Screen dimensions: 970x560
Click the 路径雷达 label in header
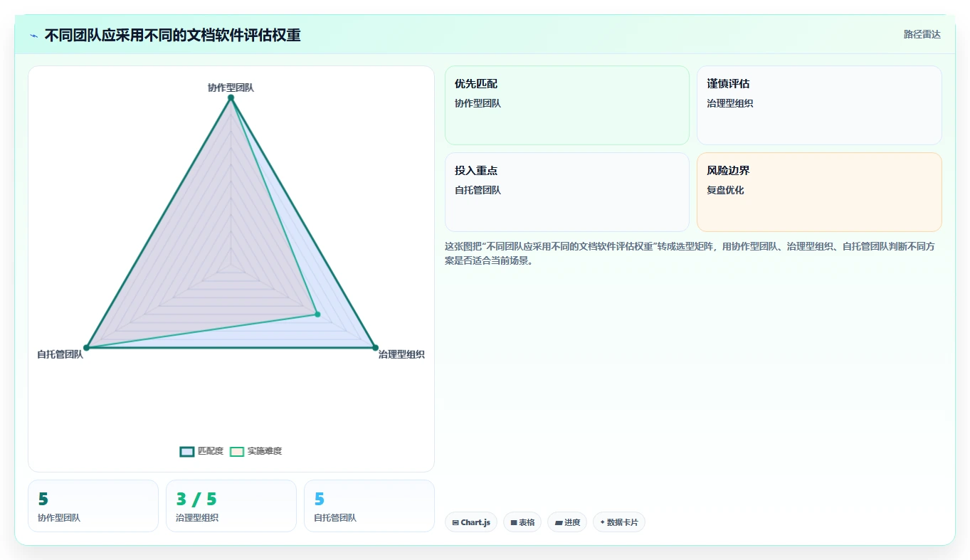pyautogui.click(x=922, y=34)
